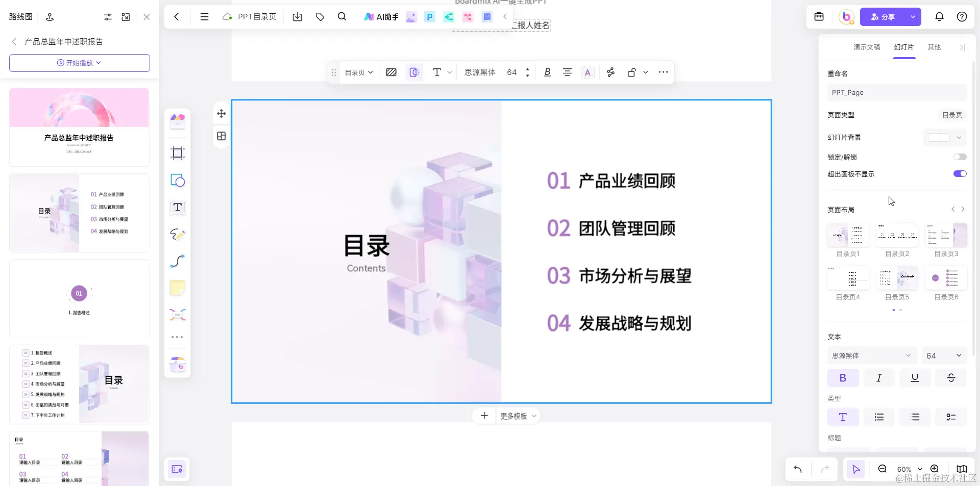Open the help question mark icon
980x486 pixels.
point(962,17)
